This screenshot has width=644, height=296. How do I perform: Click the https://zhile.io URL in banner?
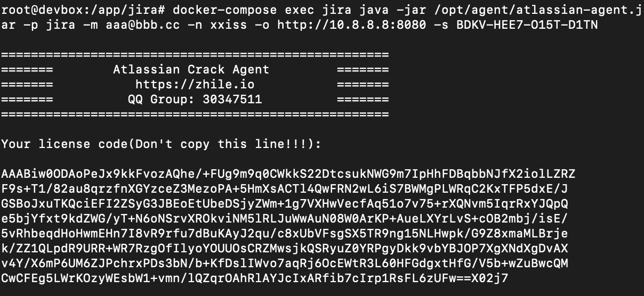coord(195,84)
